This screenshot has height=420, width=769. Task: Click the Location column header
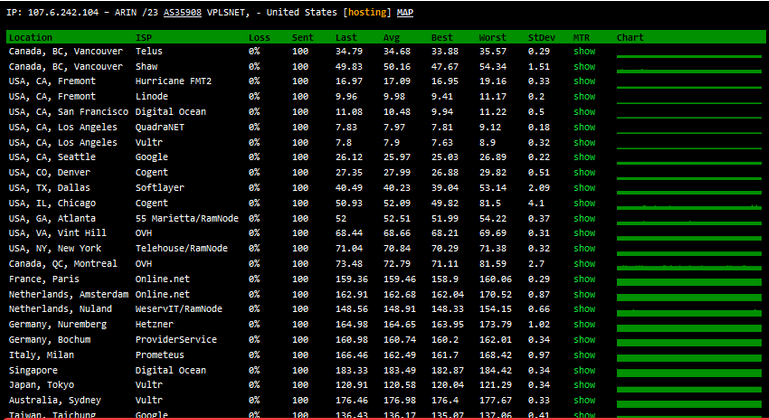tap(30, 37)
